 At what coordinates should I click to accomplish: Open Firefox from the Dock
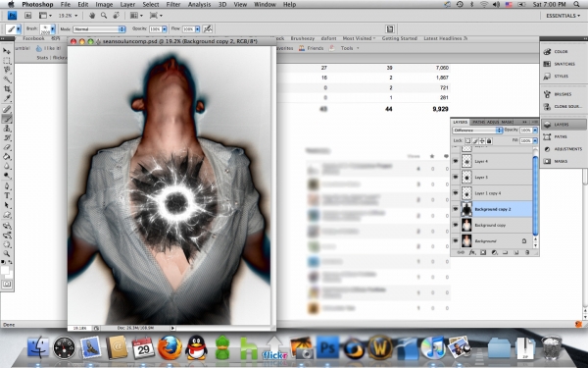[170, 347]
